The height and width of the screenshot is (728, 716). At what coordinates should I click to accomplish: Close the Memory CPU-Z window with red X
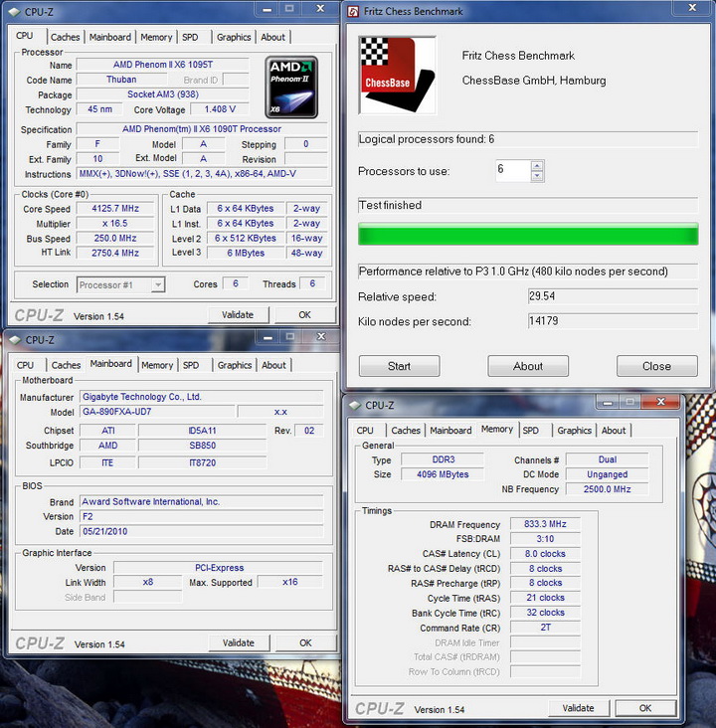point(661,402)
